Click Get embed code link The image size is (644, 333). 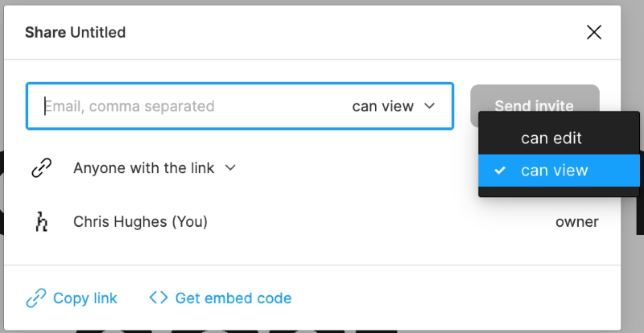233,298
